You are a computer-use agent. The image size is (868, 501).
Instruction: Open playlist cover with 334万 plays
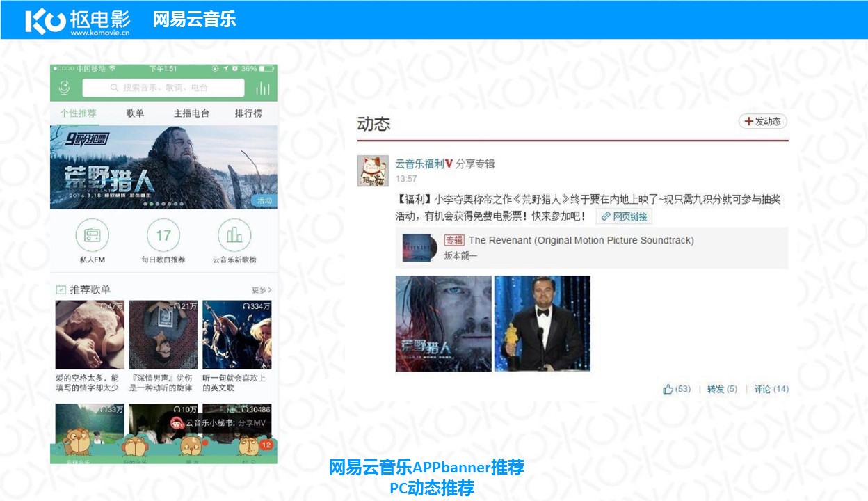[237, 335]
